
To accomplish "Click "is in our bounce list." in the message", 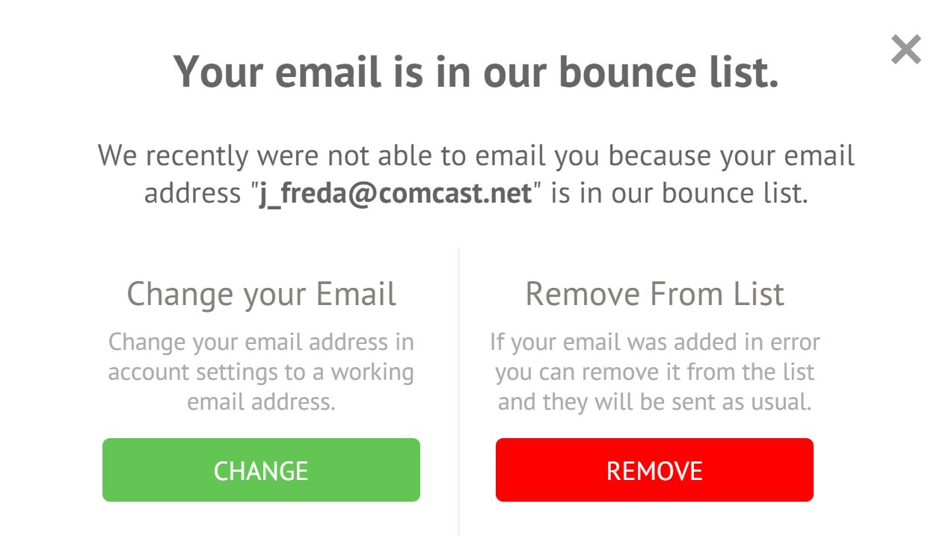I will pos(679,193).
